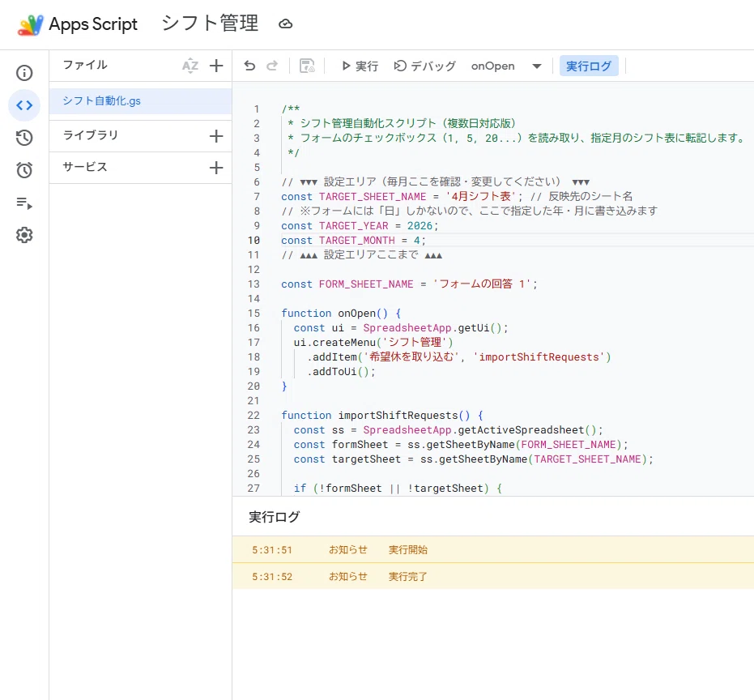
Task: Click the string 'フォームの回答 1'
Action: point(483,284)
